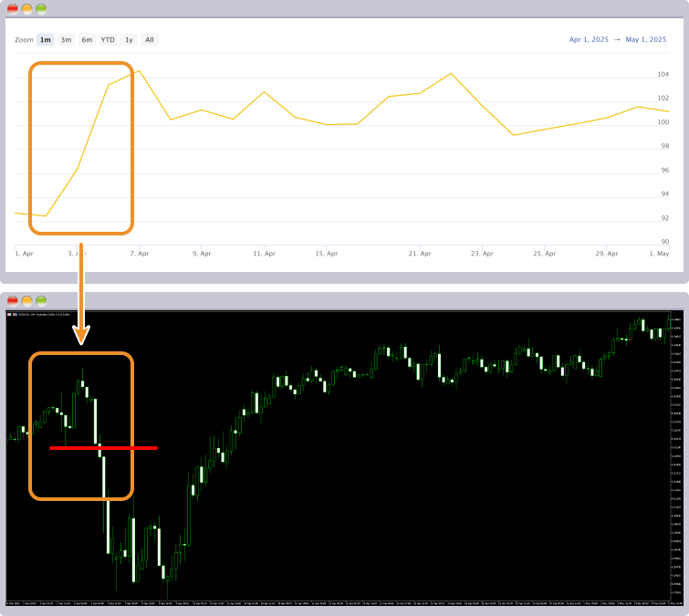Click the orange downward arrowhead
The height and width of the screenshot is (616, 689).
coord(81,338)
